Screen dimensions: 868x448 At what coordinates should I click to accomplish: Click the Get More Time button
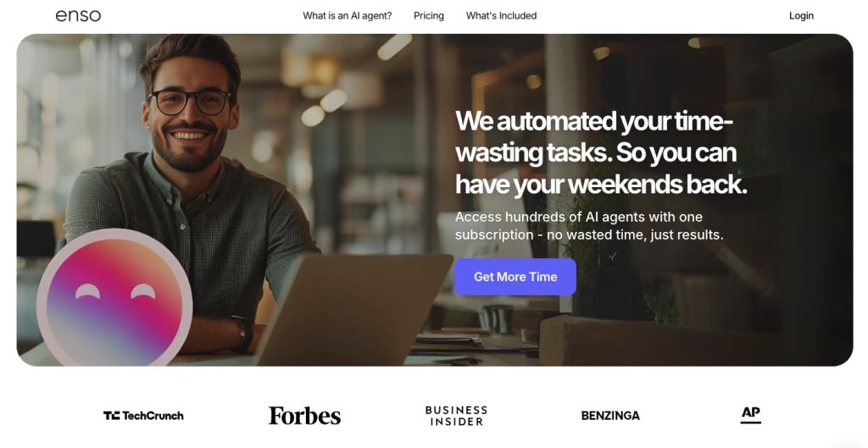(x=515, y=277)
